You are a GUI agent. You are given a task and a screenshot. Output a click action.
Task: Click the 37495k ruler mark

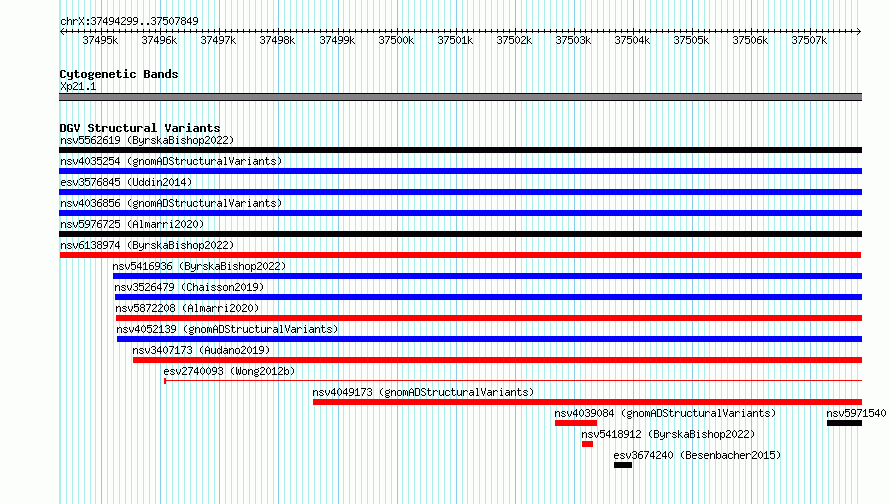pos(100,40)
